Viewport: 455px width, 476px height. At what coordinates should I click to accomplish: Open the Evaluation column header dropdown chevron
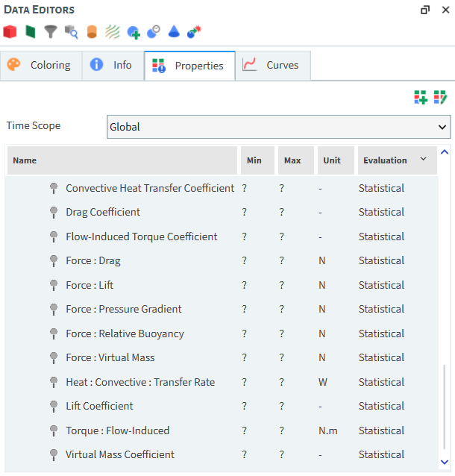coord(423,159)
